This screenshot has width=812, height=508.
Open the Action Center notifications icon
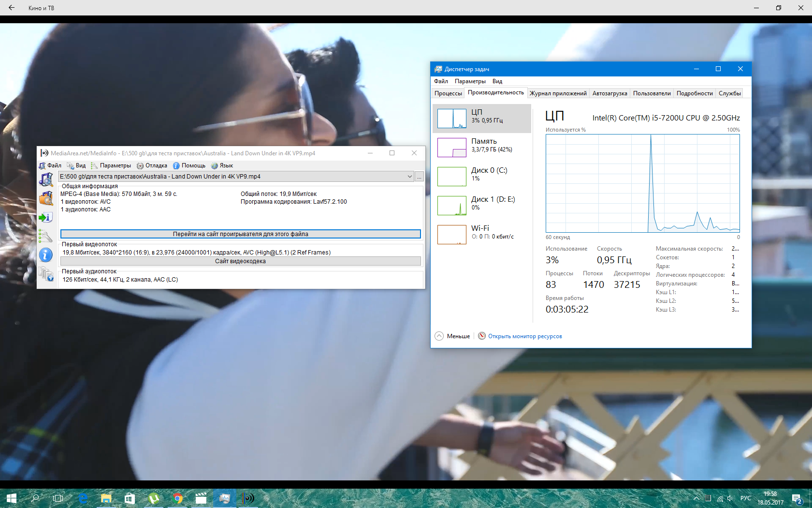coord(797,498)
